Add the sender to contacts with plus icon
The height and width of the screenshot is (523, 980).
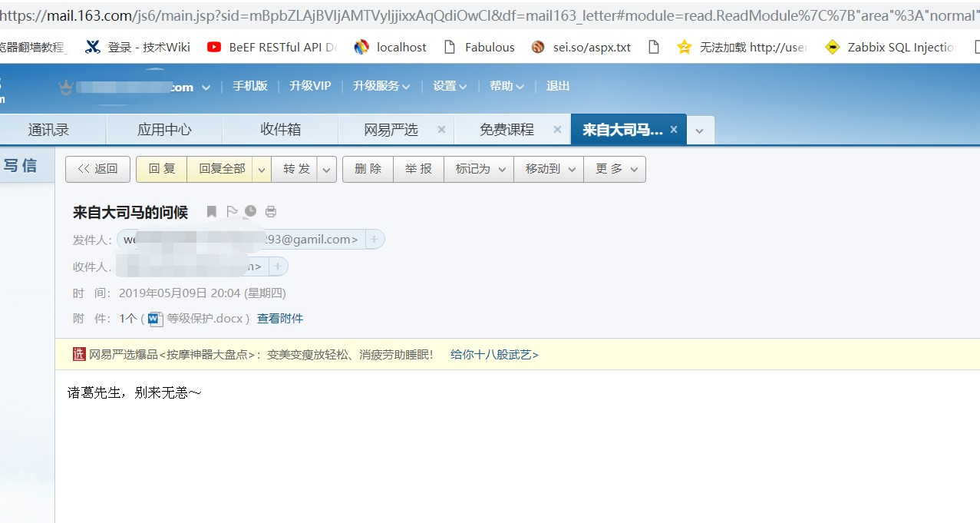[375, 240]
